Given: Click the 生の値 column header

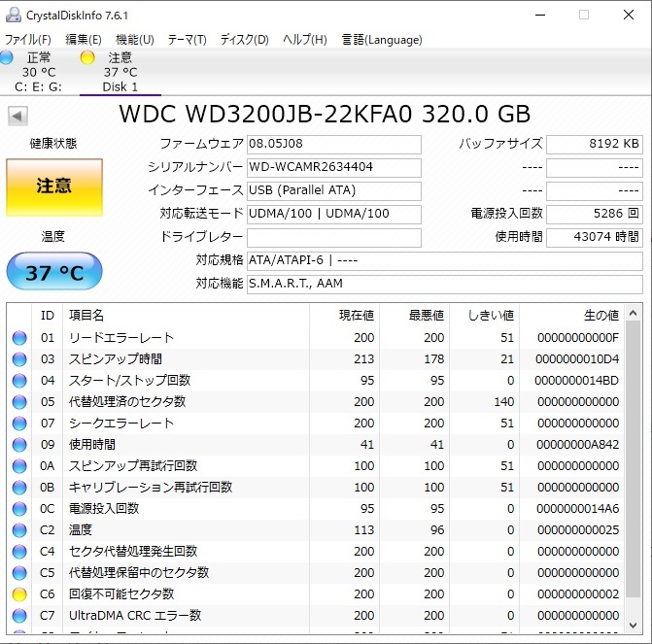Looking at the screenshot, I should pos(571,316).
